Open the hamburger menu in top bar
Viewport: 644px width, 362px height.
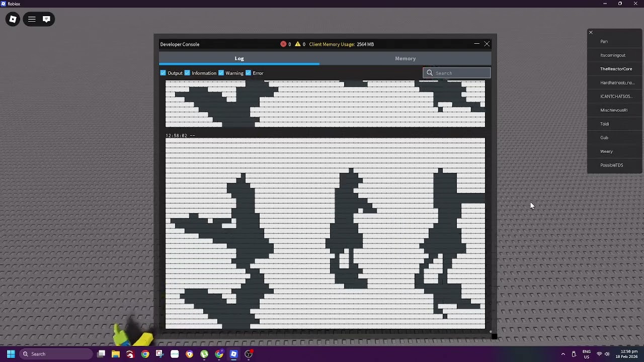pyautogui.click(x=32, y=19)
